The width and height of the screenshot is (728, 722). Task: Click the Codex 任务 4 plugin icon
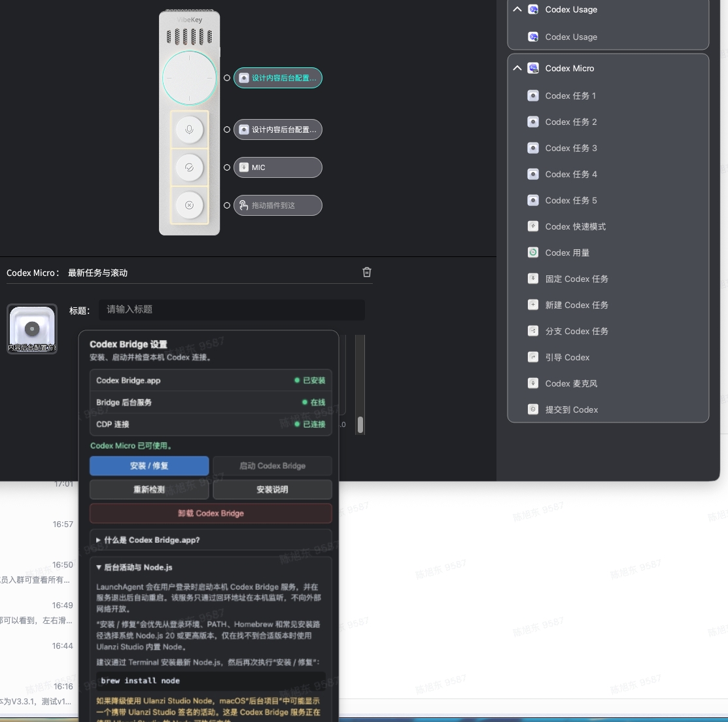coord(533,174)
